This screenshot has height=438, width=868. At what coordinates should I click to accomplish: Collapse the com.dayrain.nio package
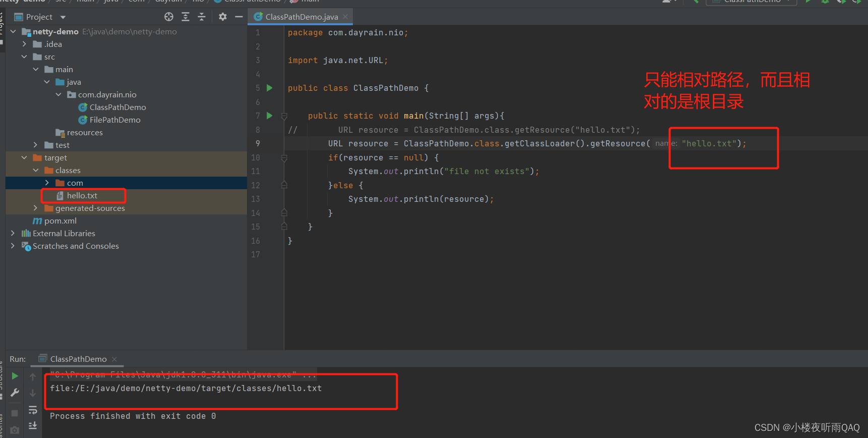coord(58,94)
